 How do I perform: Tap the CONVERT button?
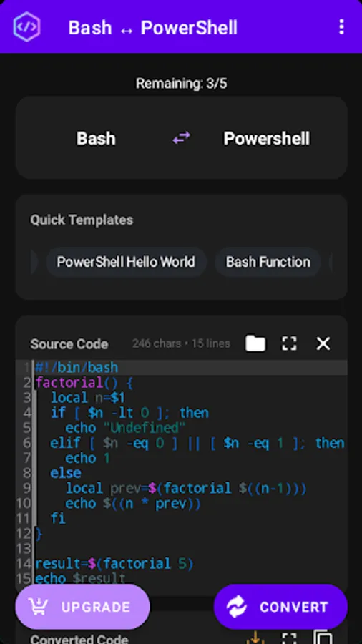280,607
